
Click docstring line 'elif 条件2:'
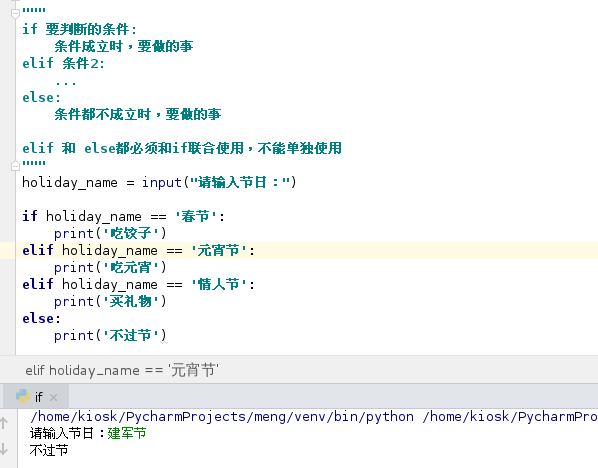63,63
